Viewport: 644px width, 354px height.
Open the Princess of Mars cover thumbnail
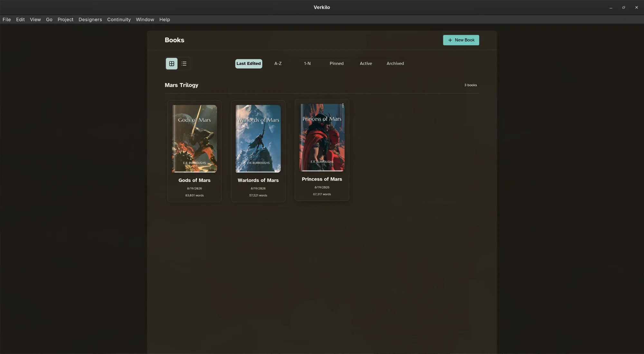click(x=322, y=137)
